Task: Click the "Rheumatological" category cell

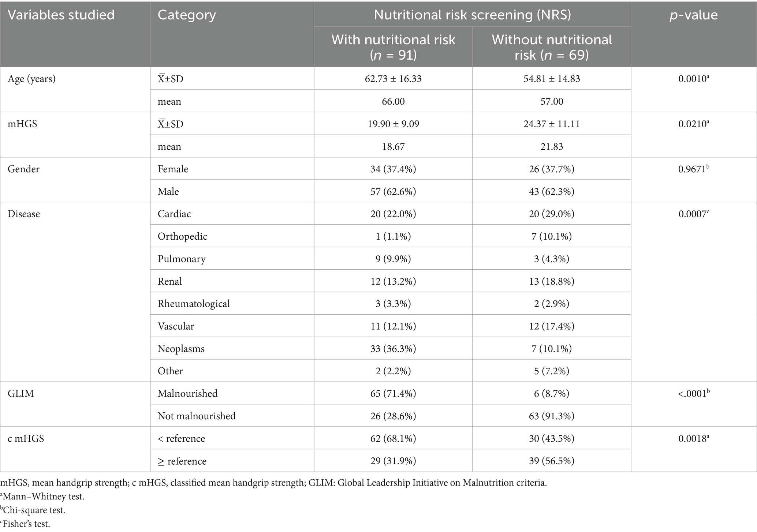Action: (194, 304)
